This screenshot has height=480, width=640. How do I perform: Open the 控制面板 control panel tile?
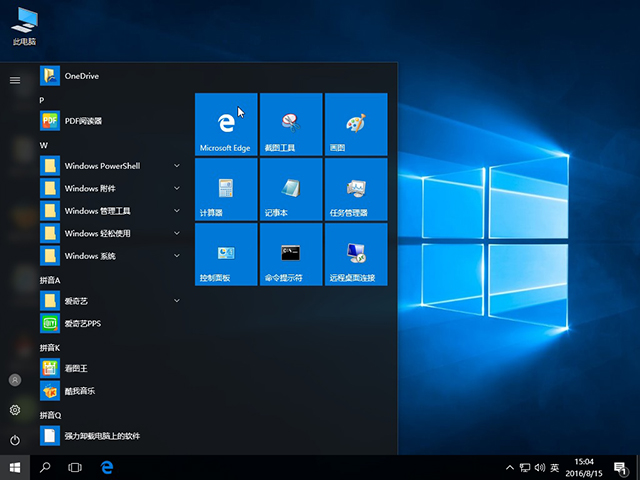pos(226,254)
